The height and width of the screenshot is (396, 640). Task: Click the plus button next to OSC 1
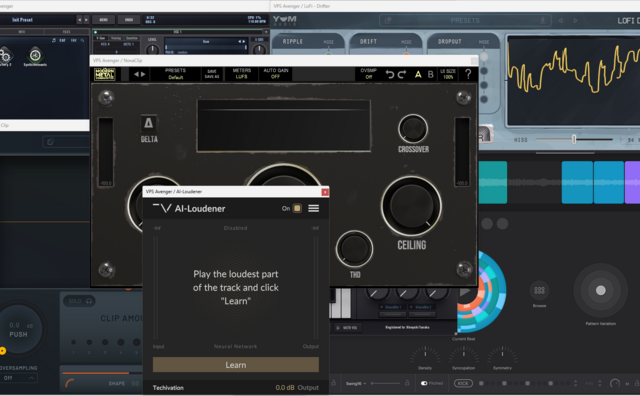(x=266, y=32)
